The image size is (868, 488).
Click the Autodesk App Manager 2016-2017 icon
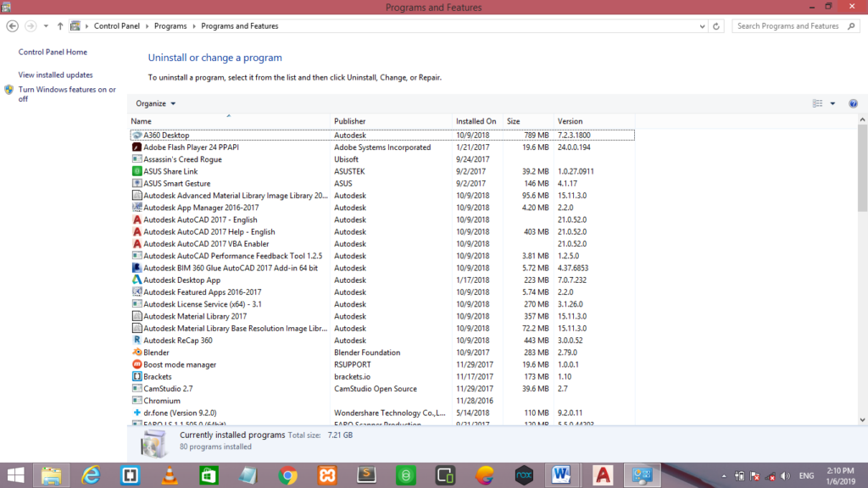[x=136, y=208]
